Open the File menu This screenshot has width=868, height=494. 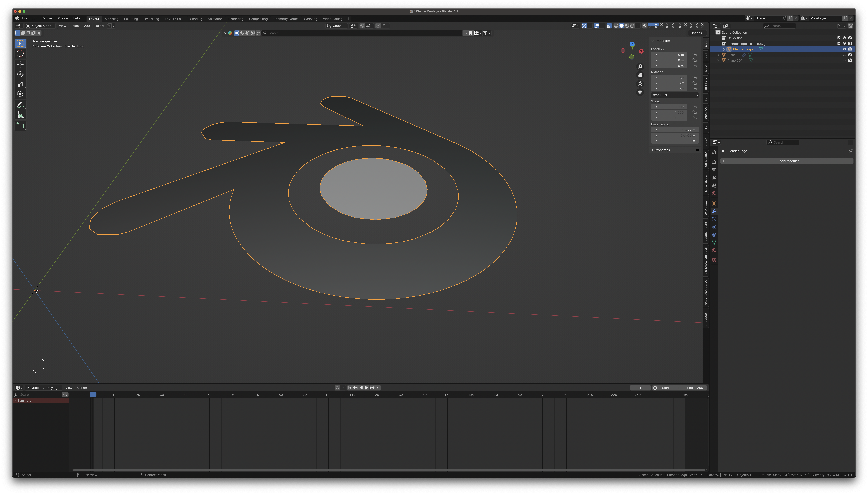[x=25, y=18]
